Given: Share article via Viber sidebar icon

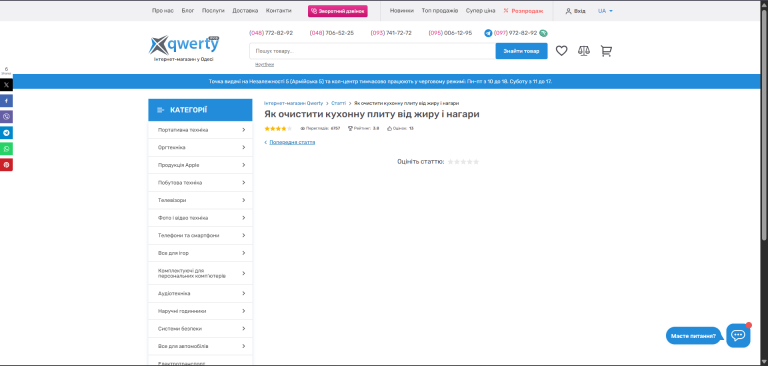Looking at the screenshot, I should pyautogui.click(x=6, y=117).
